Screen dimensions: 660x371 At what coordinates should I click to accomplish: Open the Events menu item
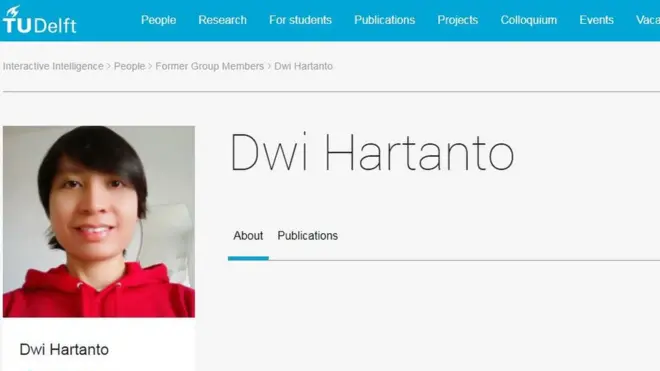pyautogui.click(x=596, y=20)
